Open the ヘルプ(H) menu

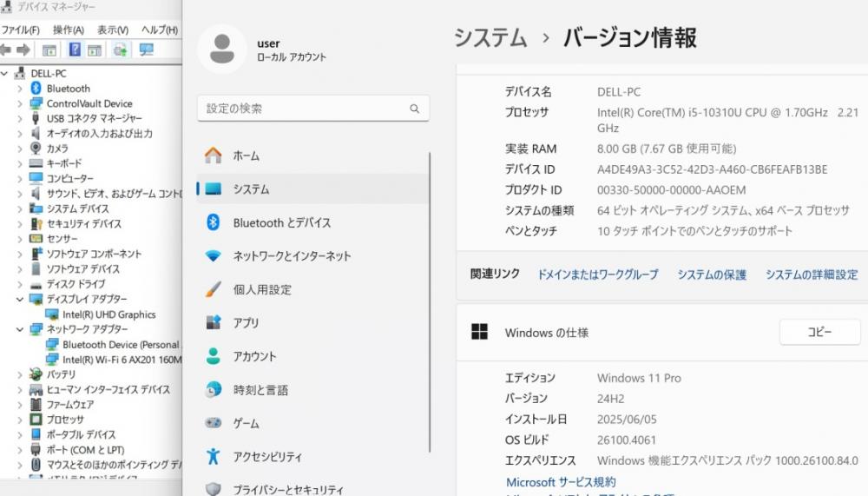(160, 30)
